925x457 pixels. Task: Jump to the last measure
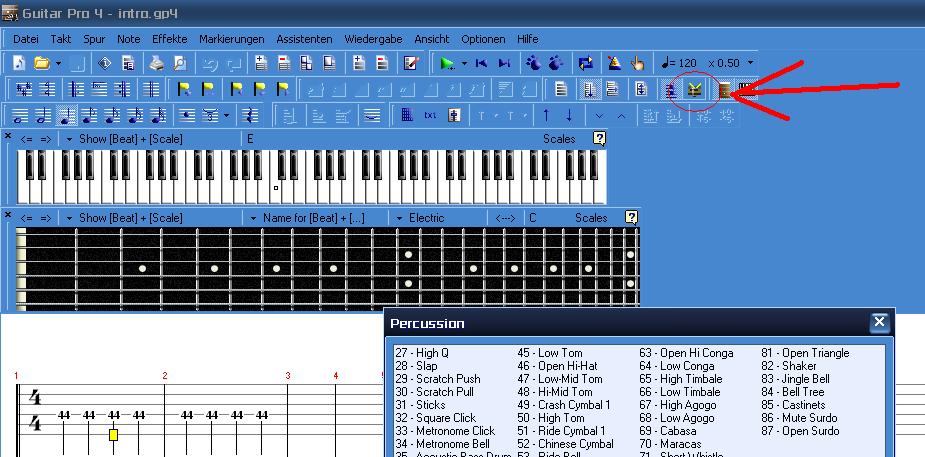tap(504, 63)
